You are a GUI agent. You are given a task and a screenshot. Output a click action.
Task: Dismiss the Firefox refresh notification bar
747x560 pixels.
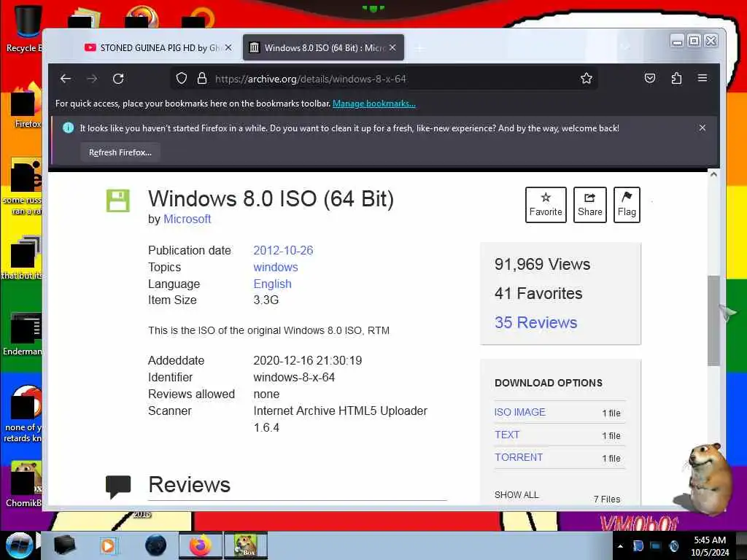pos(703,128)
